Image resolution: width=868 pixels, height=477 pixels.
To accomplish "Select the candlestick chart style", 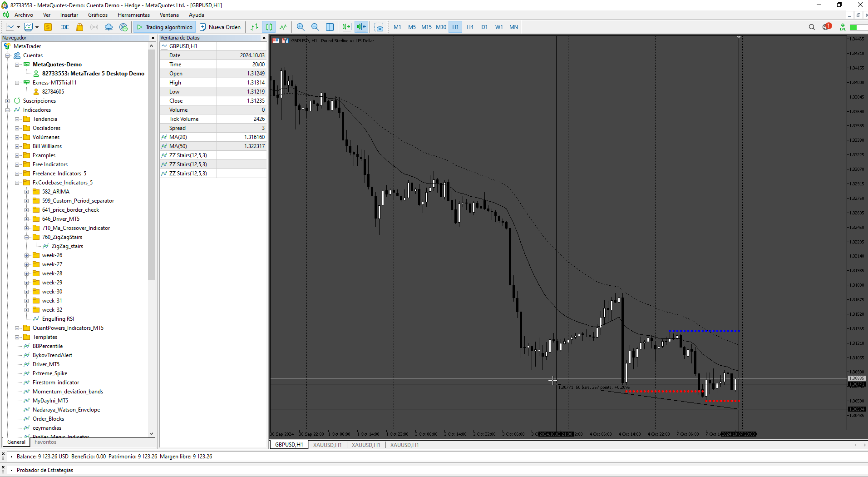I will coord(269,27).
